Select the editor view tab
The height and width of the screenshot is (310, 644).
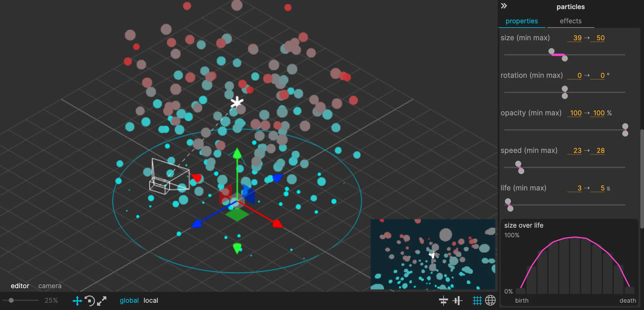click(x=20, y=286)
